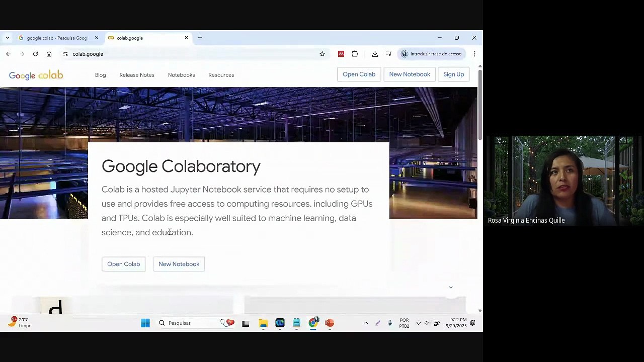Image resolution: width=644 pixels, height=362 pixels.
Task: Click the pen icon in system tray
Action: tap(378, 323)
